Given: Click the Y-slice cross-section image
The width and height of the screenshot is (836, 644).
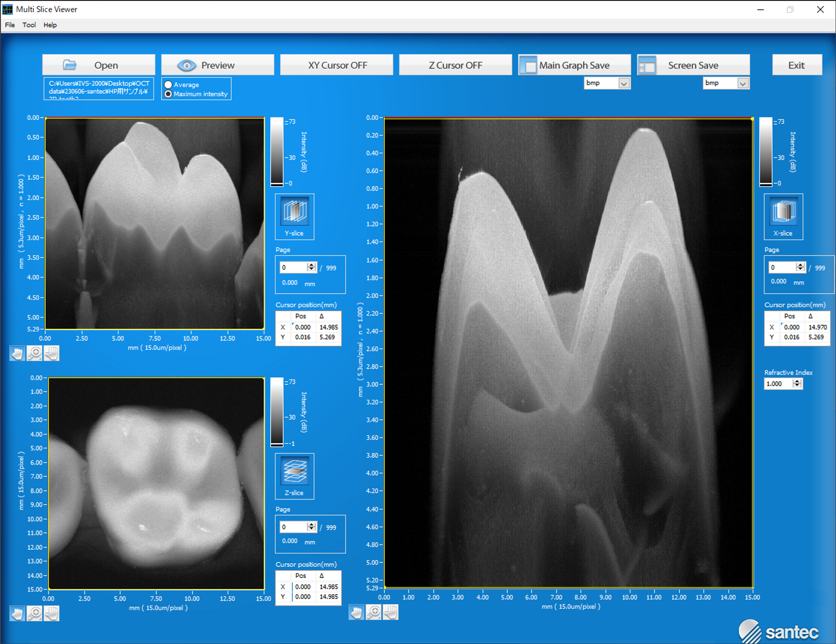Looking at the screenshot, I should pyautogui.click(x=155, y=223).
